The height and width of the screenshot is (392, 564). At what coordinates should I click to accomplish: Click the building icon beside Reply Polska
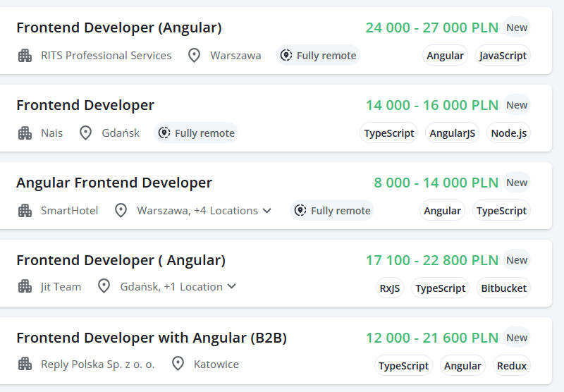[x=25, y=364]
